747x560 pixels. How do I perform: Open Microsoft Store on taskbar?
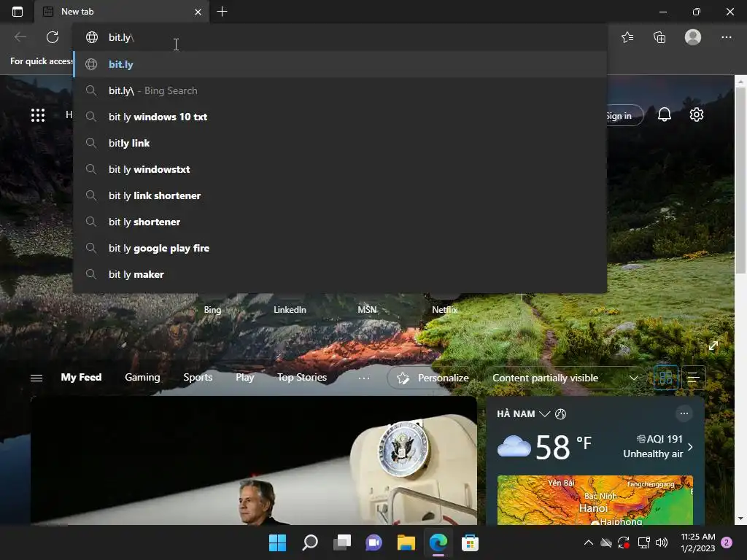pyautogui.click(x=470, y=542)
